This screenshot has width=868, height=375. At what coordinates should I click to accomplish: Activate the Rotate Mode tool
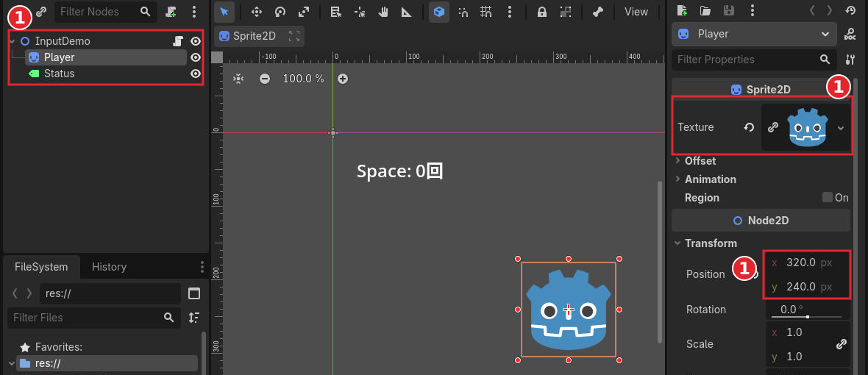click(x=280, y=12)
